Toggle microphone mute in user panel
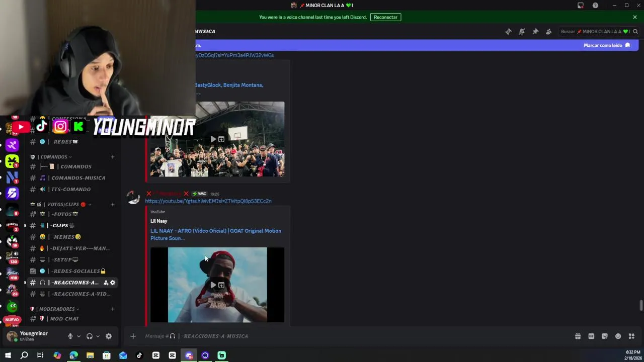 (70, 336)
